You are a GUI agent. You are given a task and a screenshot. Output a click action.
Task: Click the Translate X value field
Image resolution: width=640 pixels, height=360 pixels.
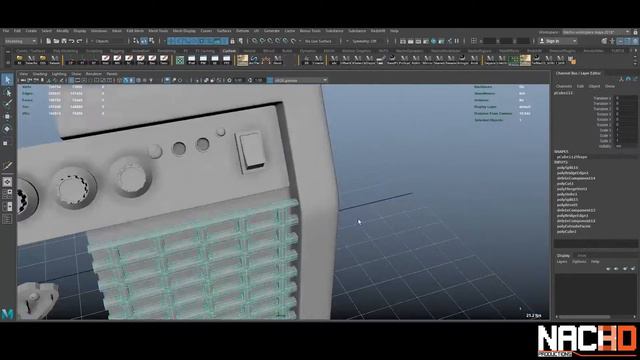(x=625, y=98)
